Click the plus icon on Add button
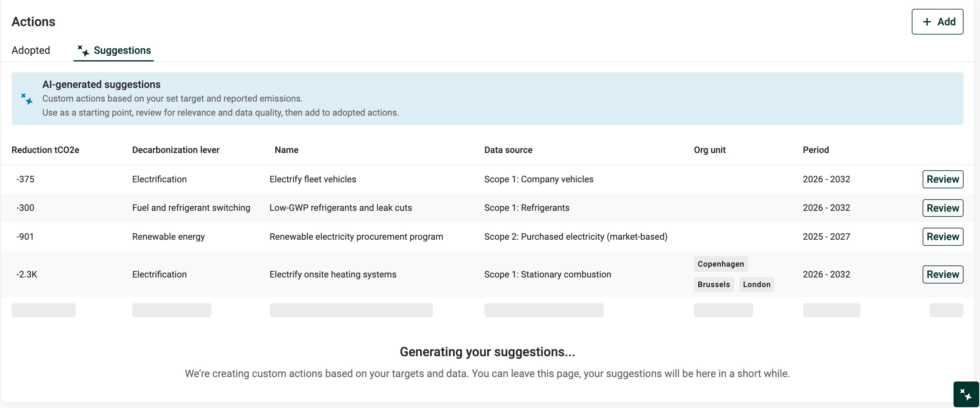 point(927,22)
